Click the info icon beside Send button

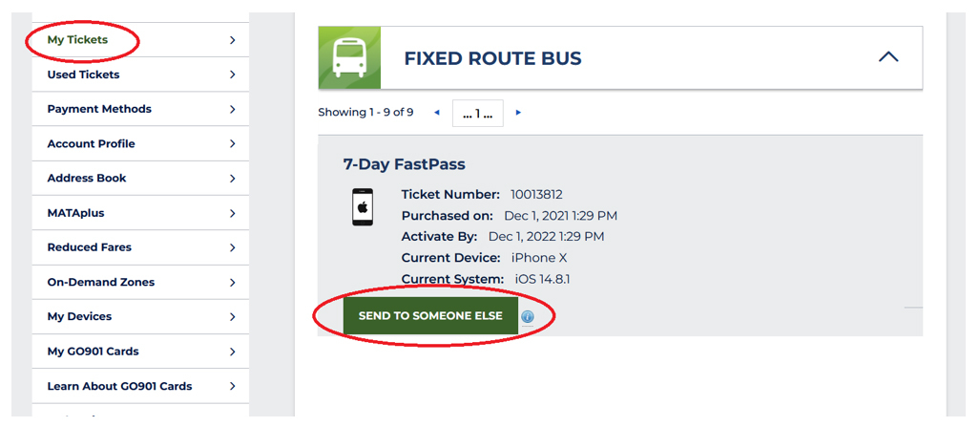pyautogui.click(x=527, y=317)
